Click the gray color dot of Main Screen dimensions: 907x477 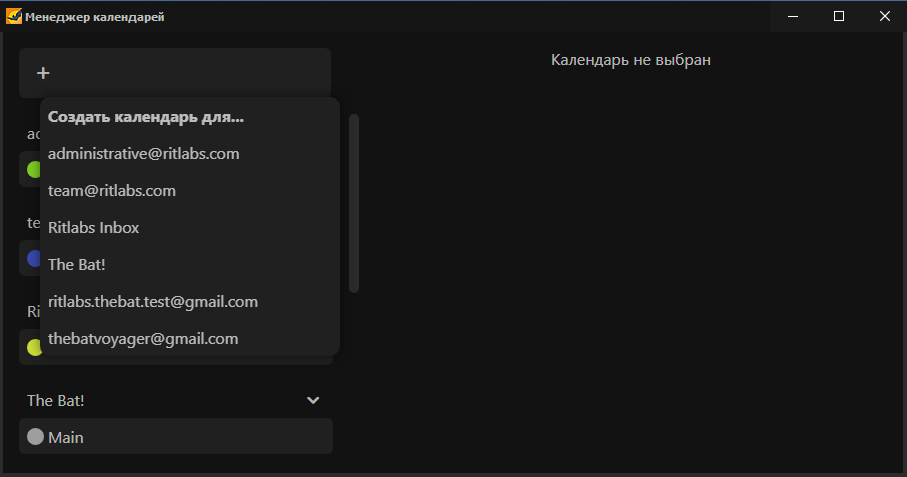[35, 437]
